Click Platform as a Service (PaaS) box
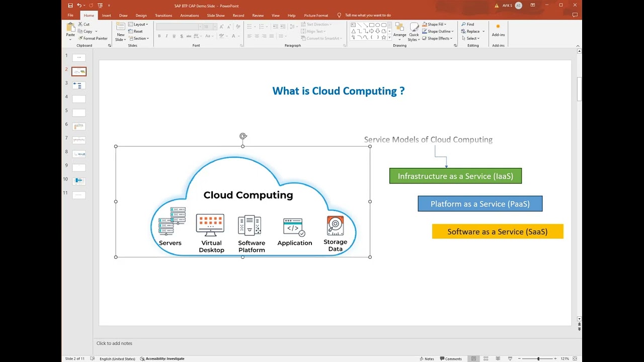Screen dimensions: 644x362 click(x=480, y=204)
